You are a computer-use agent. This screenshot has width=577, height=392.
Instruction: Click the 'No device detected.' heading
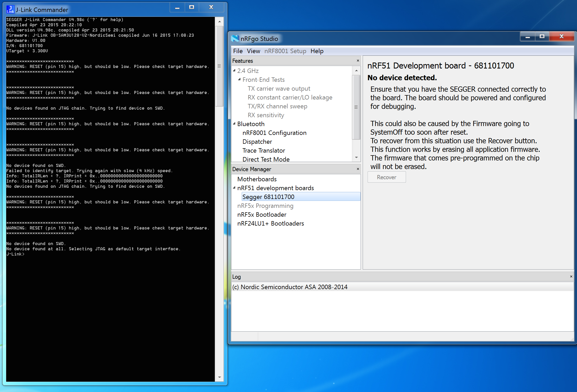point(402,78)
